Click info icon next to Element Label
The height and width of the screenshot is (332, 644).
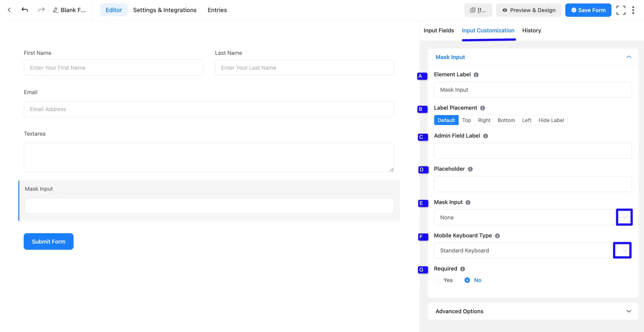[476, 75]
